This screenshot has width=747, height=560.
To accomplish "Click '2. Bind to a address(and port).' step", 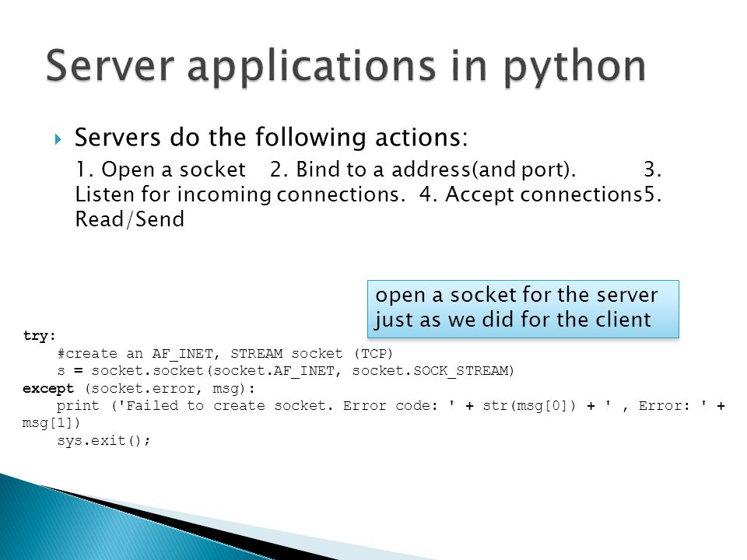I will [x=423, y=170].
